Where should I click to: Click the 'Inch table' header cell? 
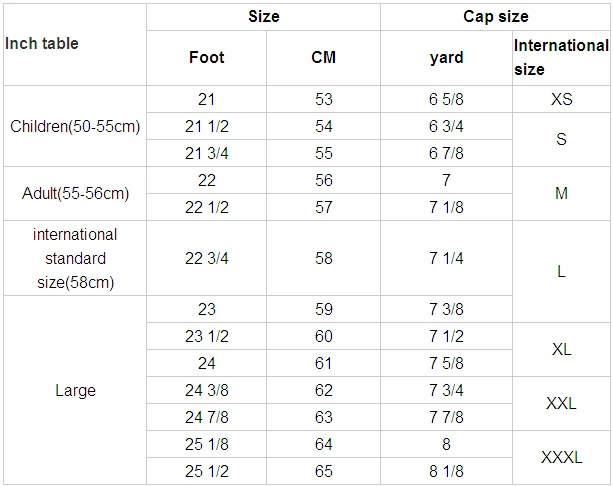click(x=75, y=44)
